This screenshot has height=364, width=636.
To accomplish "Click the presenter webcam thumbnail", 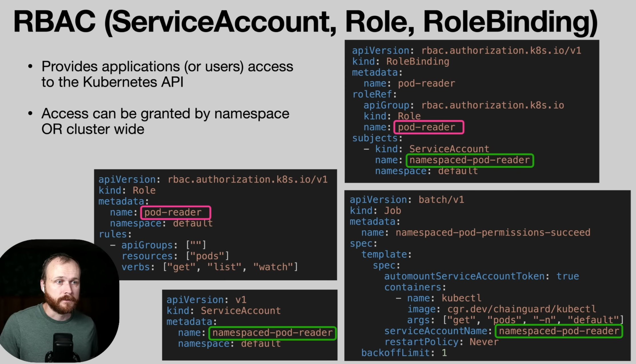I will coord(59,301).
